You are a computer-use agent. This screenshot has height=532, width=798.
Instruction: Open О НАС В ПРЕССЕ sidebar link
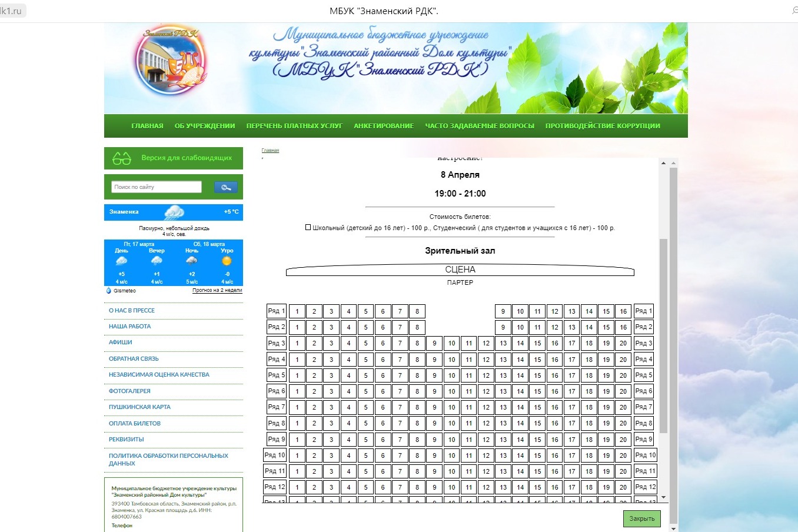(132, 311)
